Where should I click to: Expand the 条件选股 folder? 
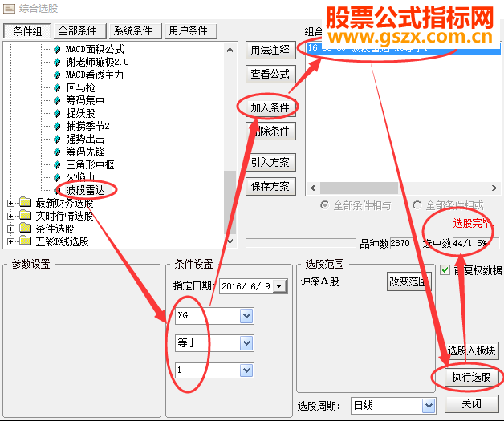click(10, 229)
